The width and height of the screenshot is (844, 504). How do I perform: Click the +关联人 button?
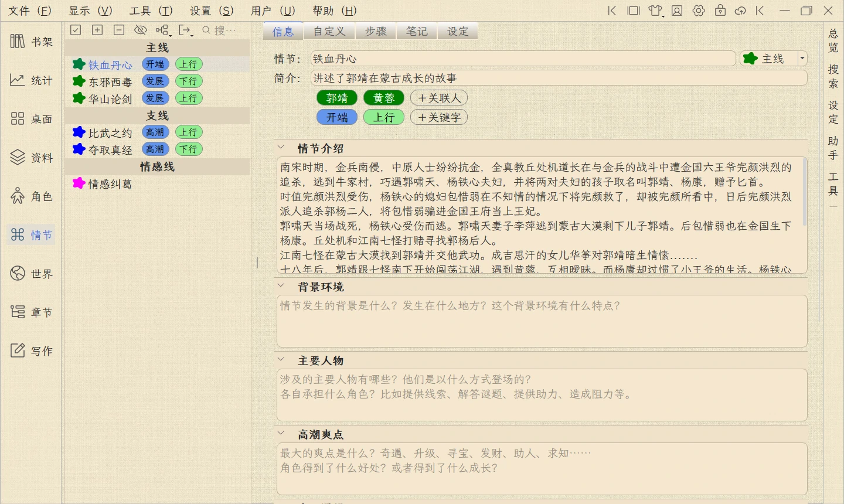click(439, 98)
